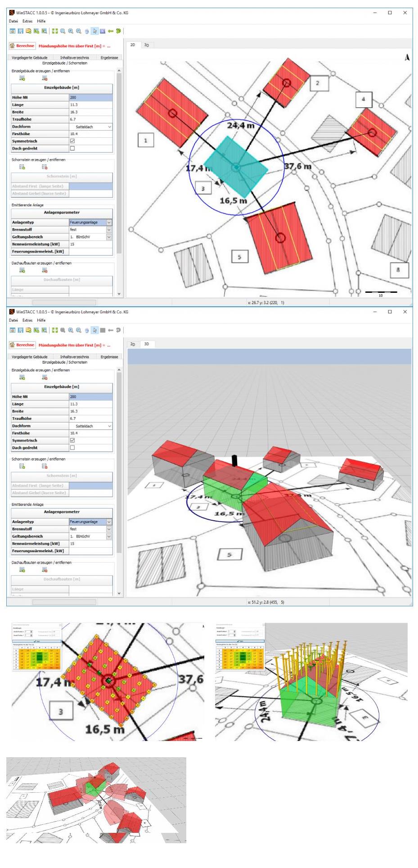Open the Dachform dropdown in the 2D window
The height and width of the screenshot is (868, 418).
pyautogui.click(x=109, y=127)
